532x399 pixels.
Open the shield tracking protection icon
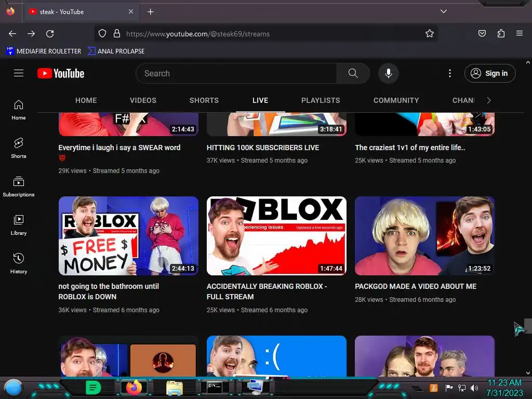[102, 34]
